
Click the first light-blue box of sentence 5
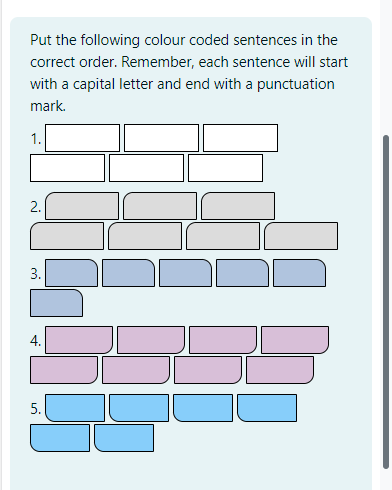[75, 408]
